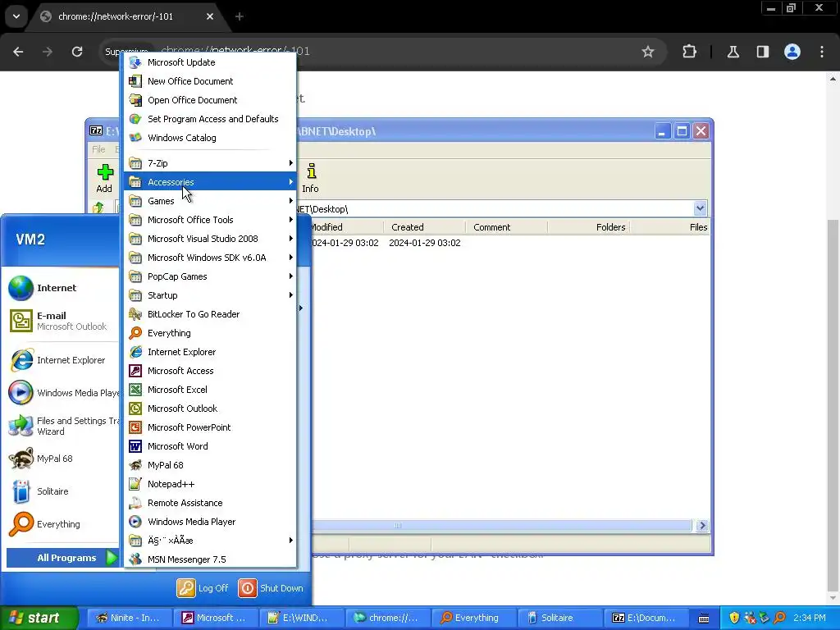840x630 pixels.
Task: Select New Office Document entry
Action: 210,81
